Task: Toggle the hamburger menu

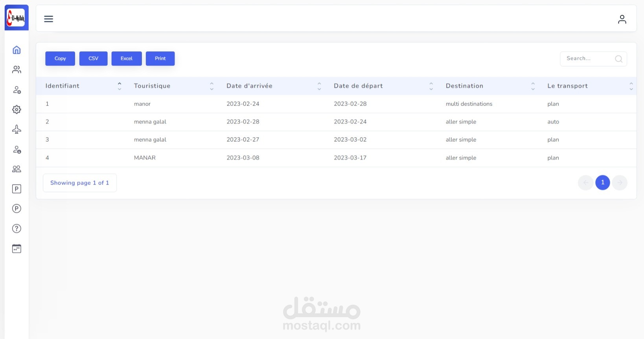Action: pos(48,19)
